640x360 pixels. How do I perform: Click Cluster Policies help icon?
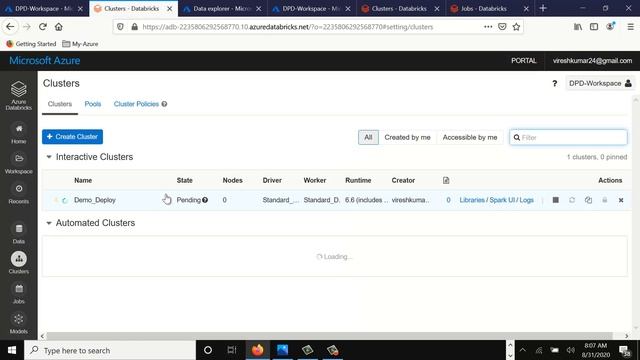point(164,104)
